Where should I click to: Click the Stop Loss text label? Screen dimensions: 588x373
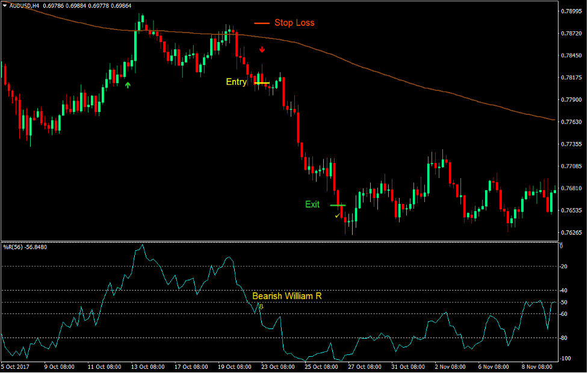(x=294, y=22)
